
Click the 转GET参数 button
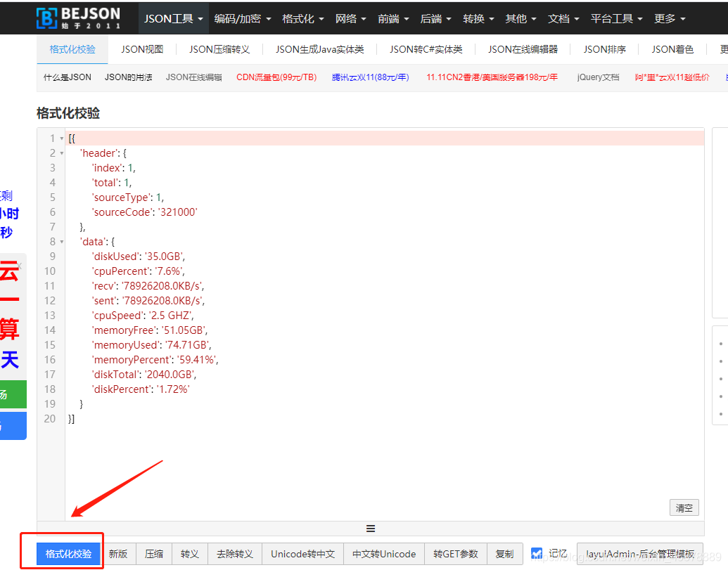tap(456, 554)
